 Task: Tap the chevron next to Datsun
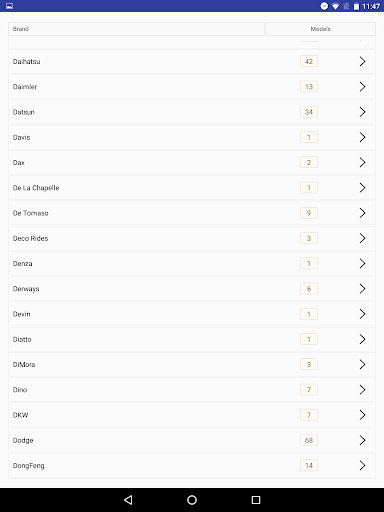click(362, 112)
